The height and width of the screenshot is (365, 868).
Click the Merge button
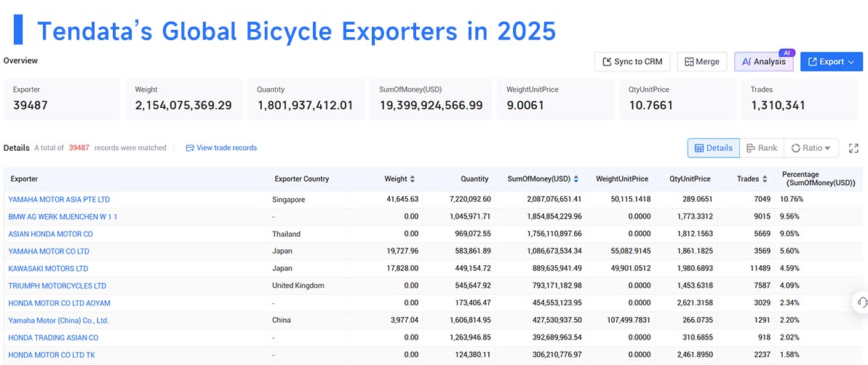click(x=702, y=62)
